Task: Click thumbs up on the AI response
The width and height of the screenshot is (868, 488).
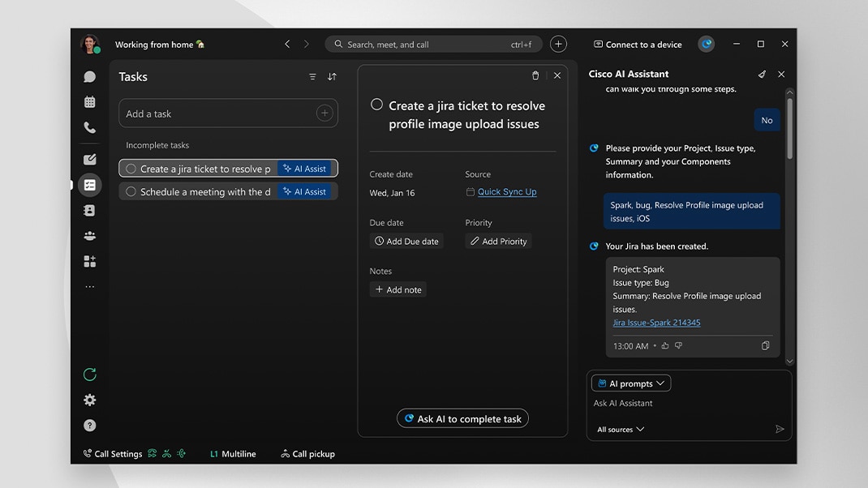Action: click(665, 346)
